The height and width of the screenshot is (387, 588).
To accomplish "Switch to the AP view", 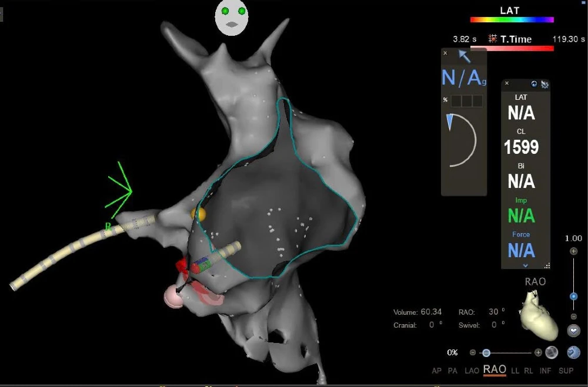I will [x=436, y=371].
